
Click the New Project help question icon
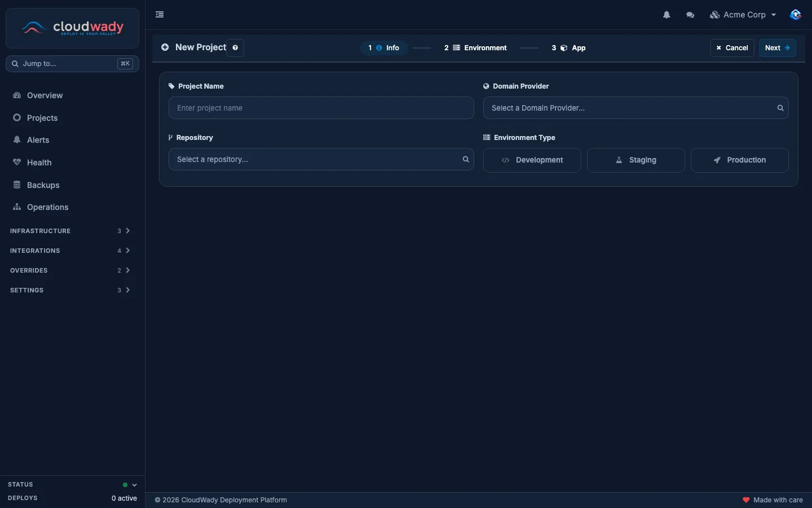click(235, 47)
